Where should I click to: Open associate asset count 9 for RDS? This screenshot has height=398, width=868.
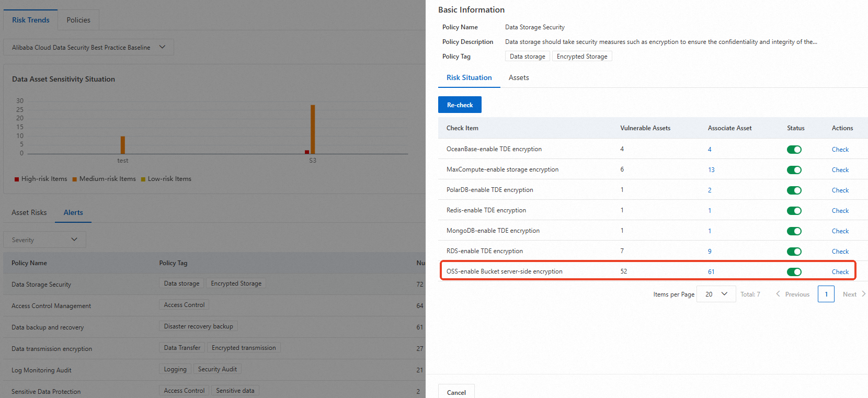(710, 252)
